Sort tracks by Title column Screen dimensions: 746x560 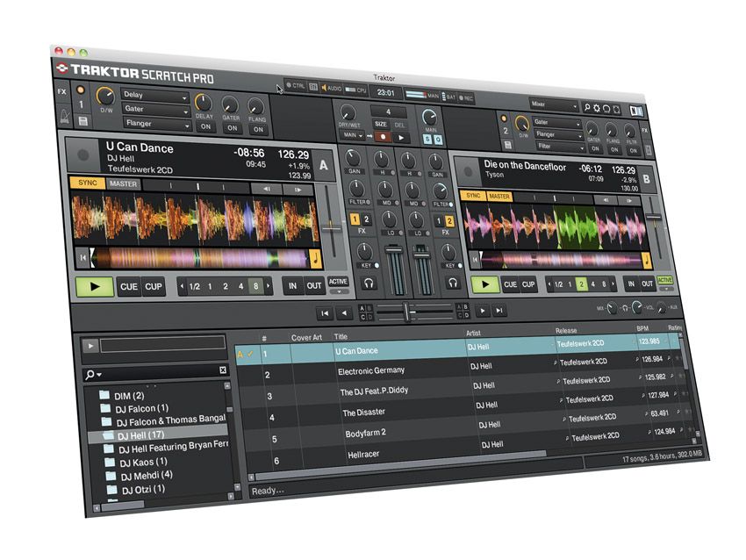point(341,336)
